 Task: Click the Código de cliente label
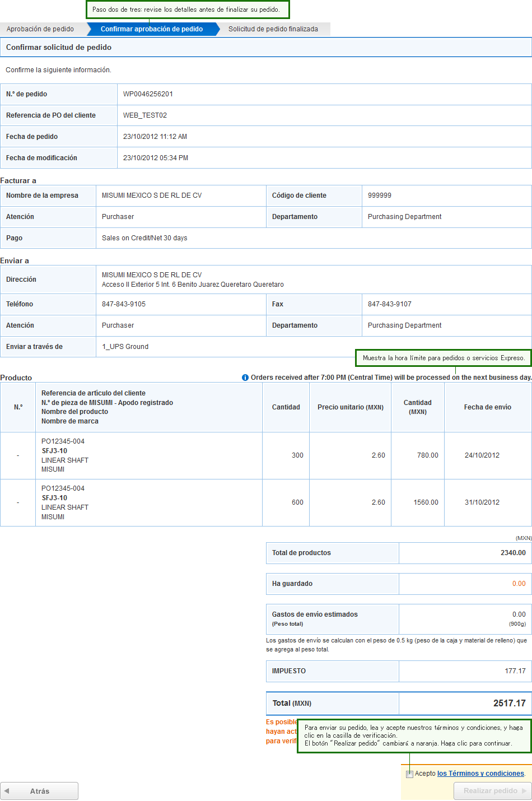click(x=299, y=195)
